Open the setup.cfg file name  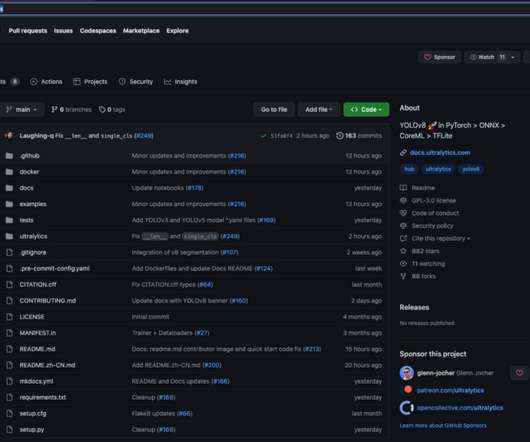(33, 414)
